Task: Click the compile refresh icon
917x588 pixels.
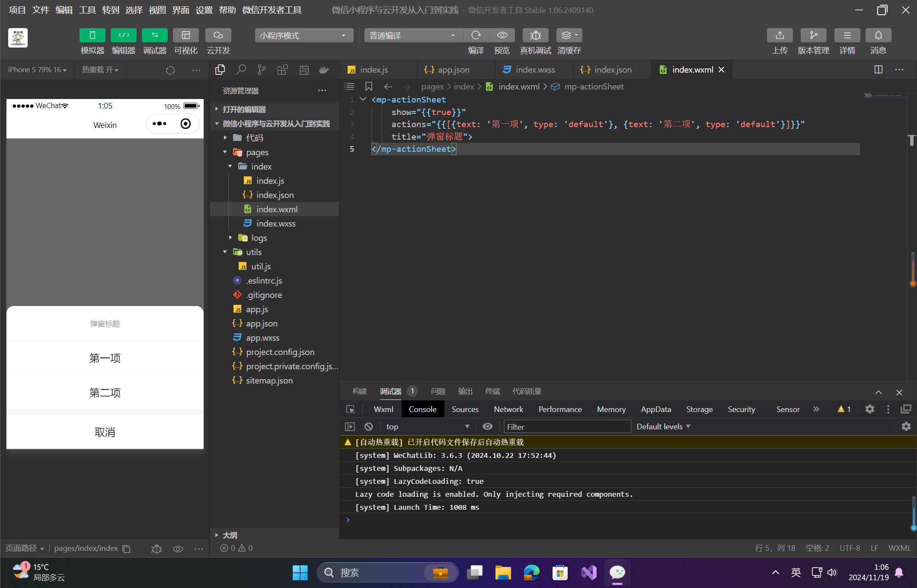Action: pyautogui.click(x=476, y=35)
